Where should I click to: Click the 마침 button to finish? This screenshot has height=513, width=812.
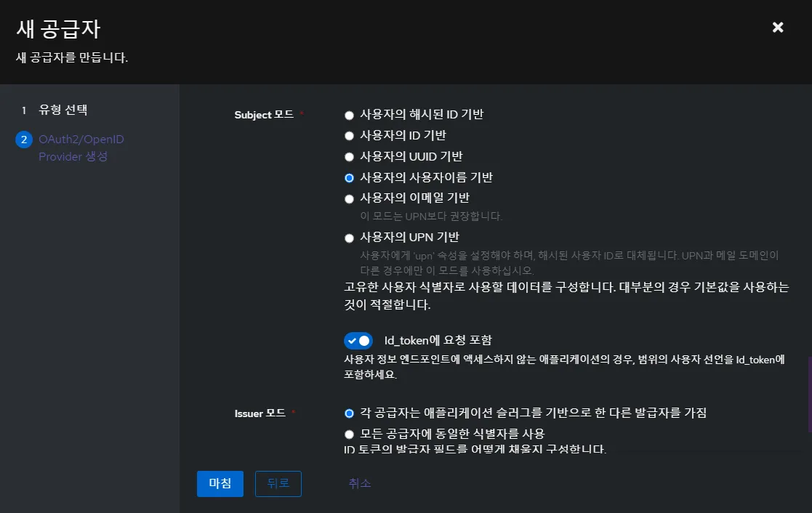[x=220, y=483]
